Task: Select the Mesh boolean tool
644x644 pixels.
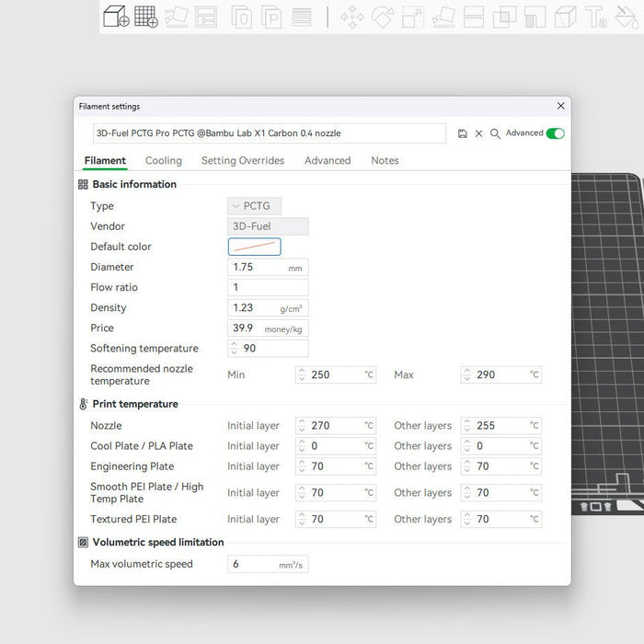Action: pos(504,17)
